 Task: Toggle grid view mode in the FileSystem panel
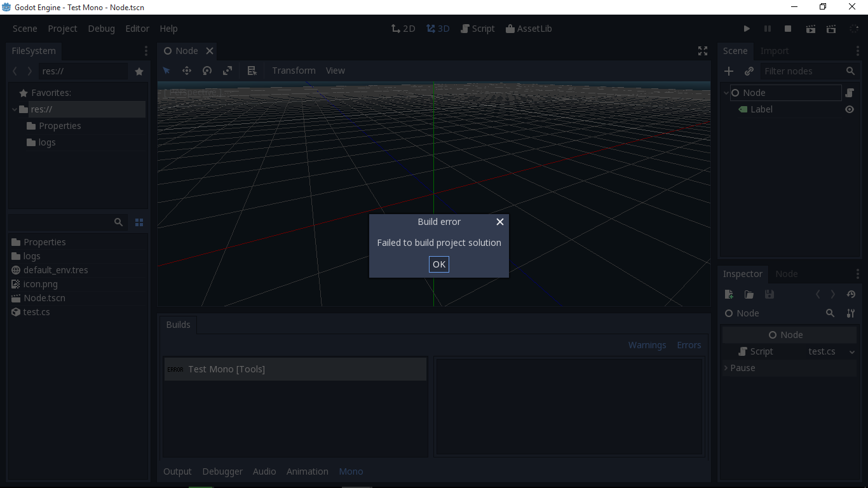(x=139, y=222)
